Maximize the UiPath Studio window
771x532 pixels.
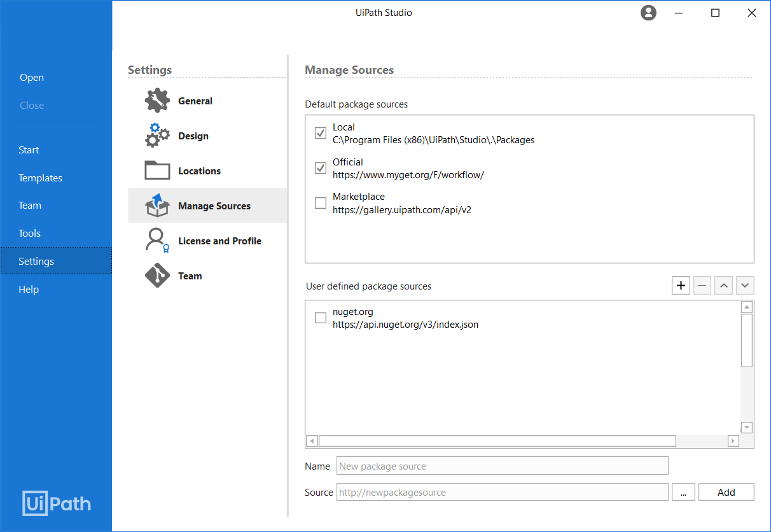(716, 13)
